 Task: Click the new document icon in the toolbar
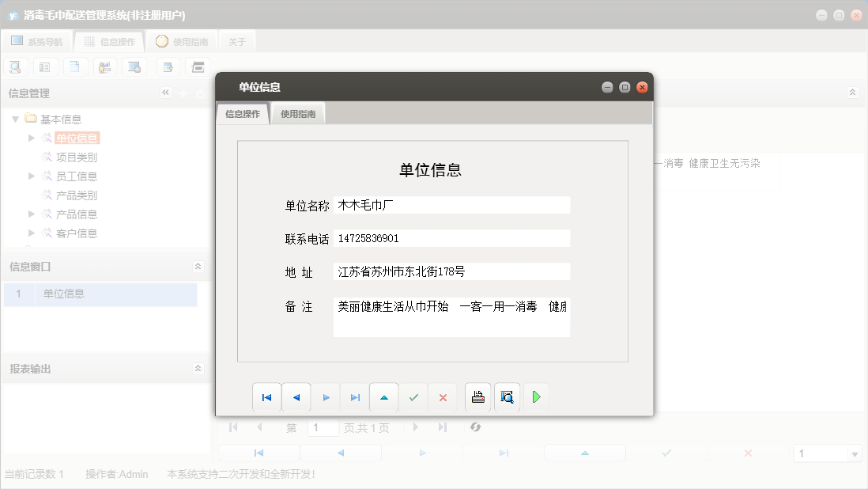(x=75, y=66)
